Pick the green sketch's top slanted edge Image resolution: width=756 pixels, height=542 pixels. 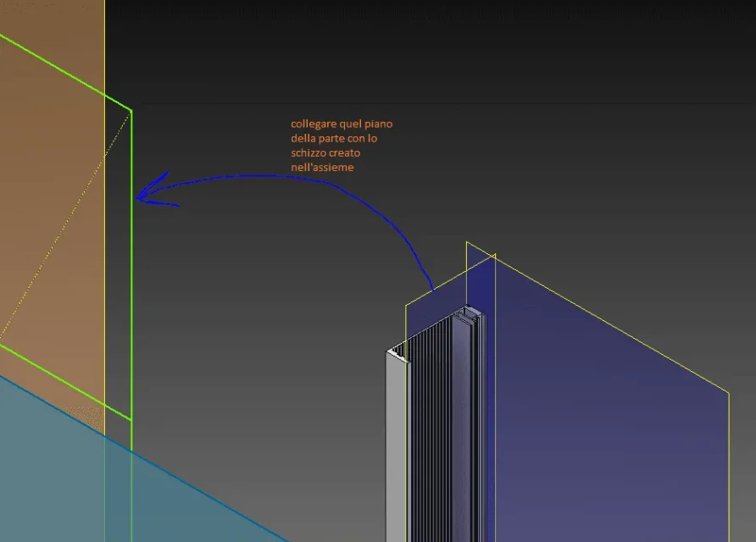[x=65, y=73]
